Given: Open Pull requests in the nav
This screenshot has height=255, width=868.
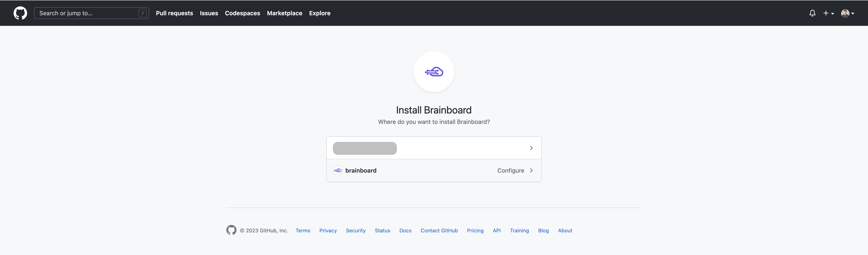Looking at the screenshot, I should coord(174,13).
